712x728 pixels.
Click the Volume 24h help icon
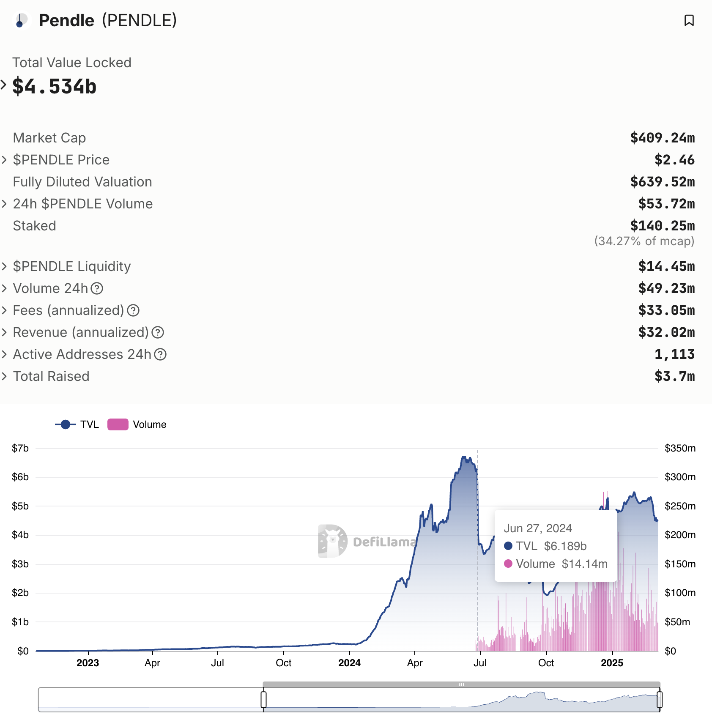[x=97, y=288]
